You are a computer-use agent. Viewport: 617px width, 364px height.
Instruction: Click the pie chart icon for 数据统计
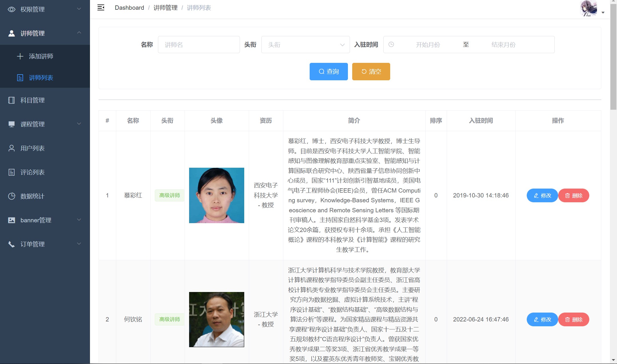pyautogui.click(x=11, y=196)
